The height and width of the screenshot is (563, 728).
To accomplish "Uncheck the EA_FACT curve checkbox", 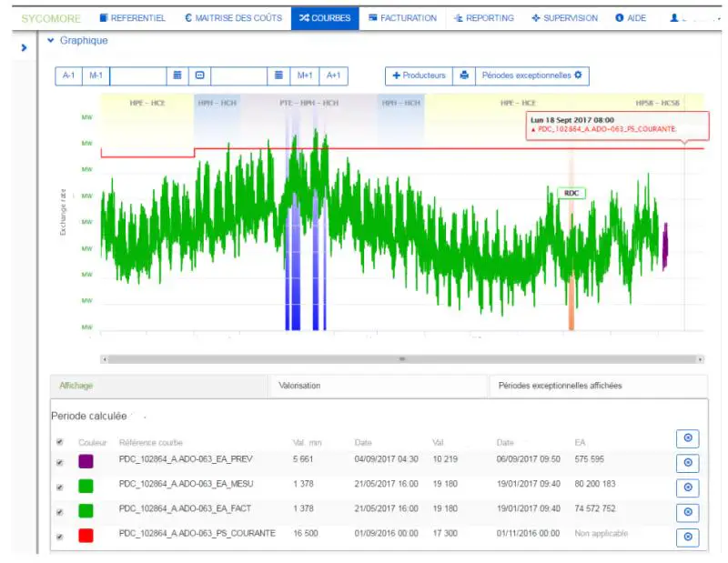I will 59,512.
